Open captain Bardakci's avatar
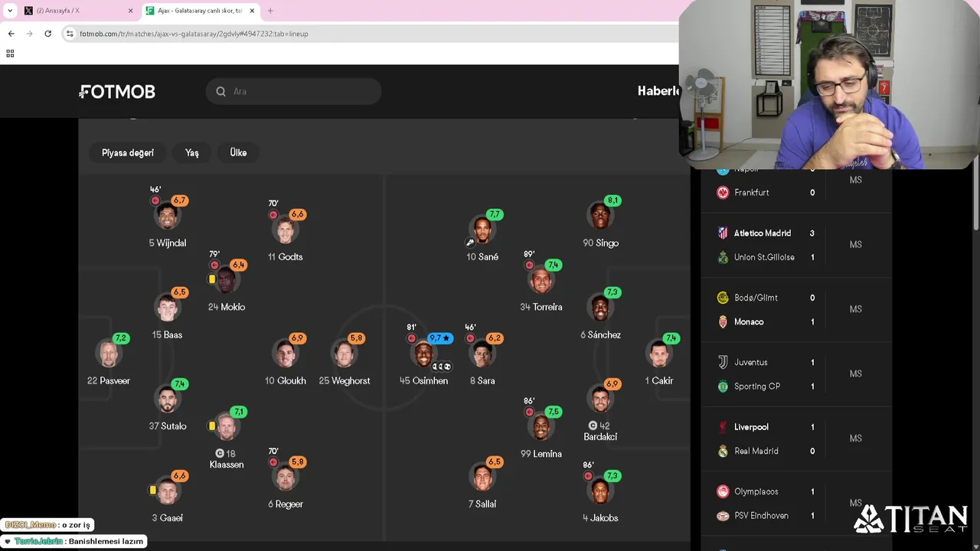 (600, 399)
